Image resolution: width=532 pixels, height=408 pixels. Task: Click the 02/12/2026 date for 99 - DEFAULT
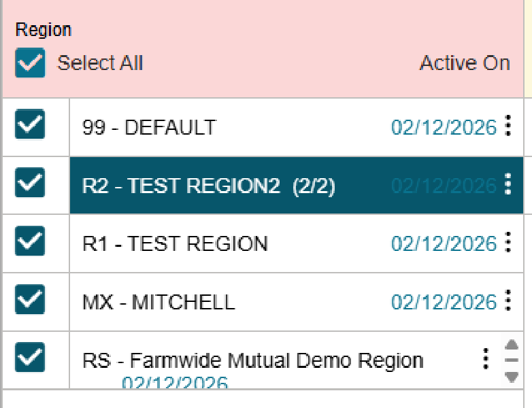444,127
